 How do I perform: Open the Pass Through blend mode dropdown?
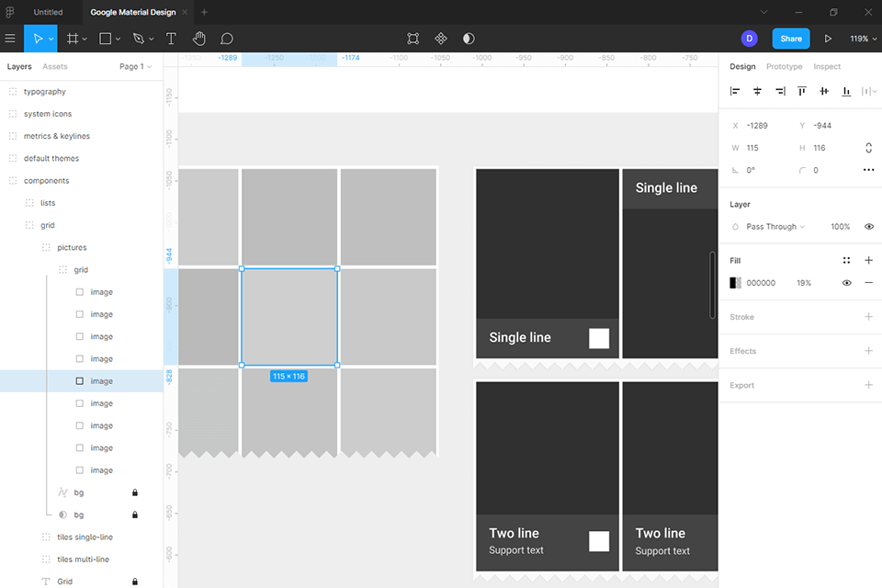coord(775,226)
